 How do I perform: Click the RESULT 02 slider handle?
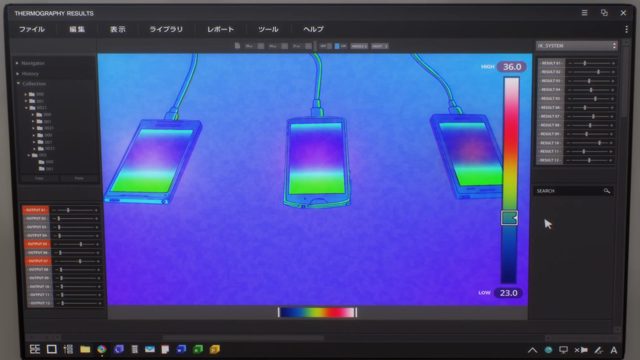pyautogui.click(x=598, y=72)
